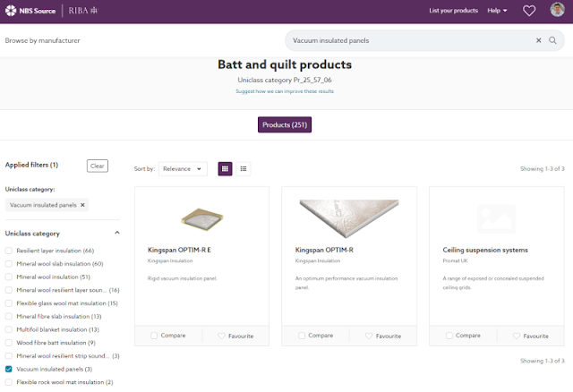
Task: Click the search magnifier icon
Action: tap(552, 40)
